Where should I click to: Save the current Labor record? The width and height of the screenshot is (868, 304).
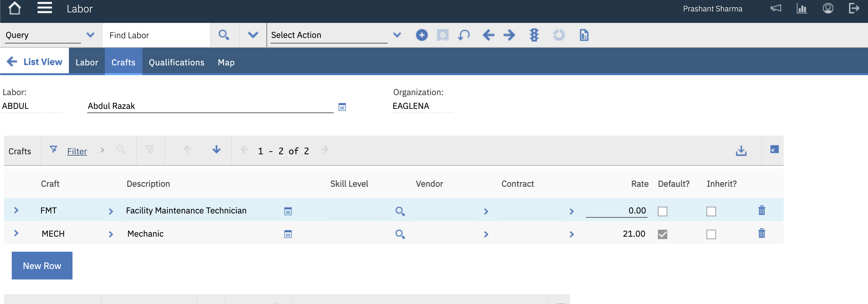(x=442, y=35)
